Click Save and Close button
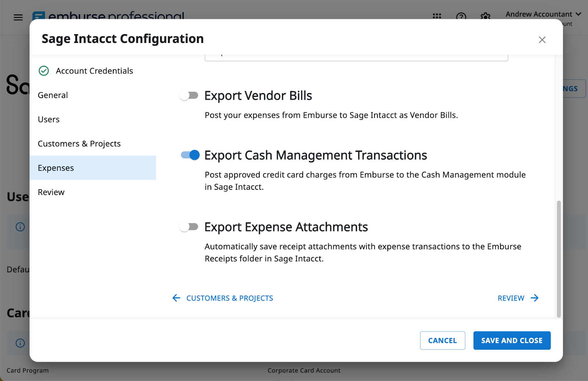The width and height of the screenshot is (588, 381). coord(512,341)
